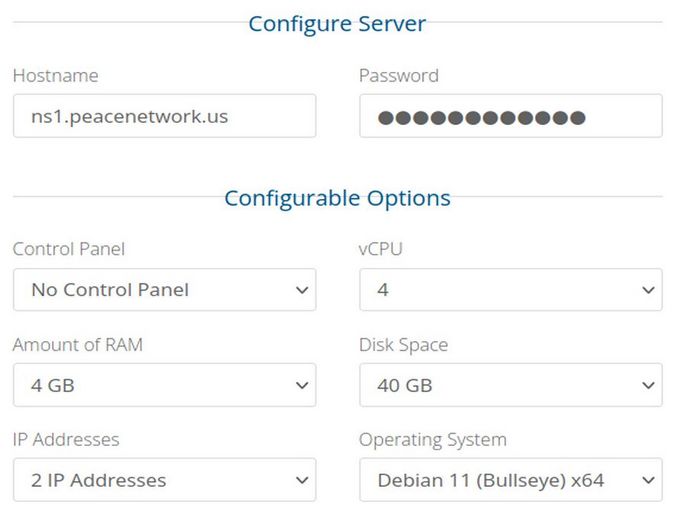
Task: Click the chevron arrow in vCPU select
Action: click(648, 290)
